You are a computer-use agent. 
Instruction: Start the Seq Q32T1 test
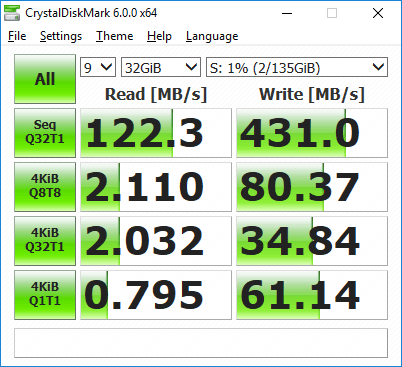coord(45,133)
